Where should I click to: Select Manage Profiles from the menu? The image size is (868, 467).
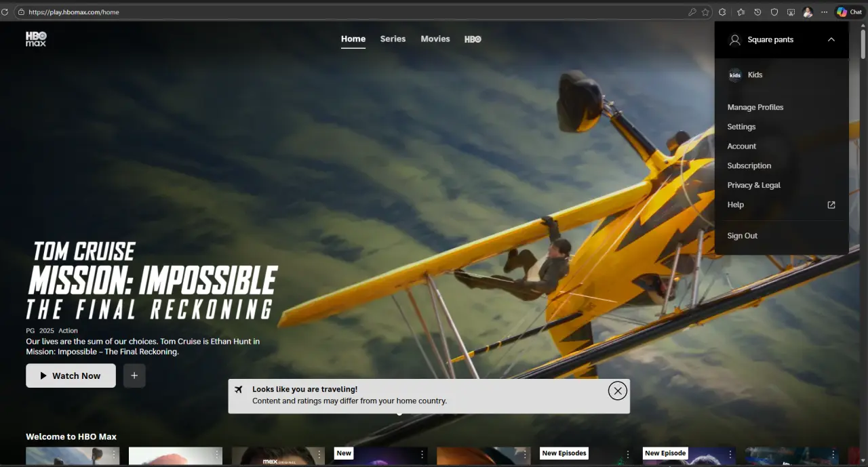click(755, 108)
